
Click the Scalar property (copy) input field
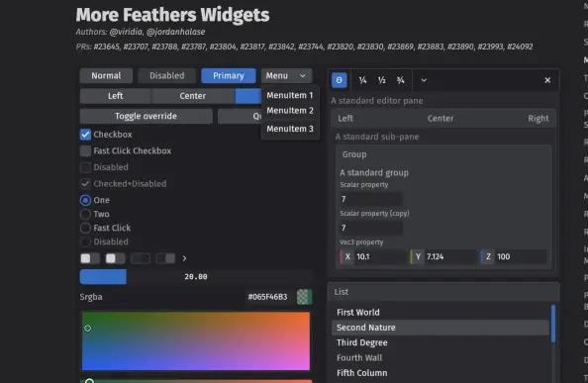pyautogui.click(x=371, y=228)
